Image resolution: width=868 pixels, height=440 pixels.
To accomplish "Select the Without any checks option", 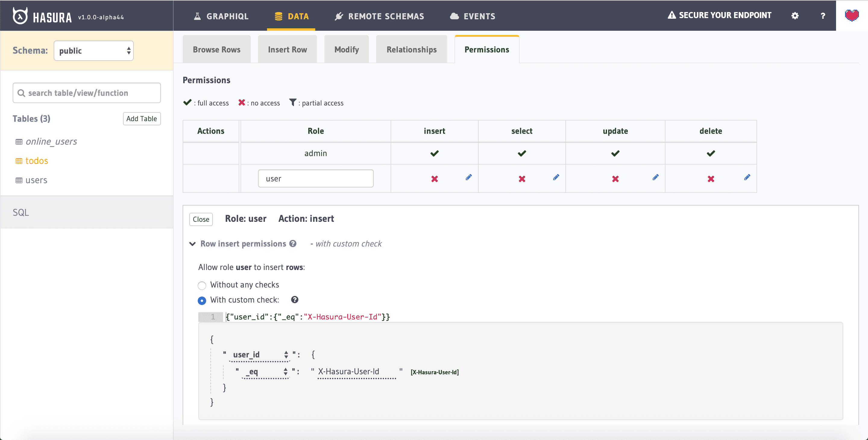I will pos(202,286).
